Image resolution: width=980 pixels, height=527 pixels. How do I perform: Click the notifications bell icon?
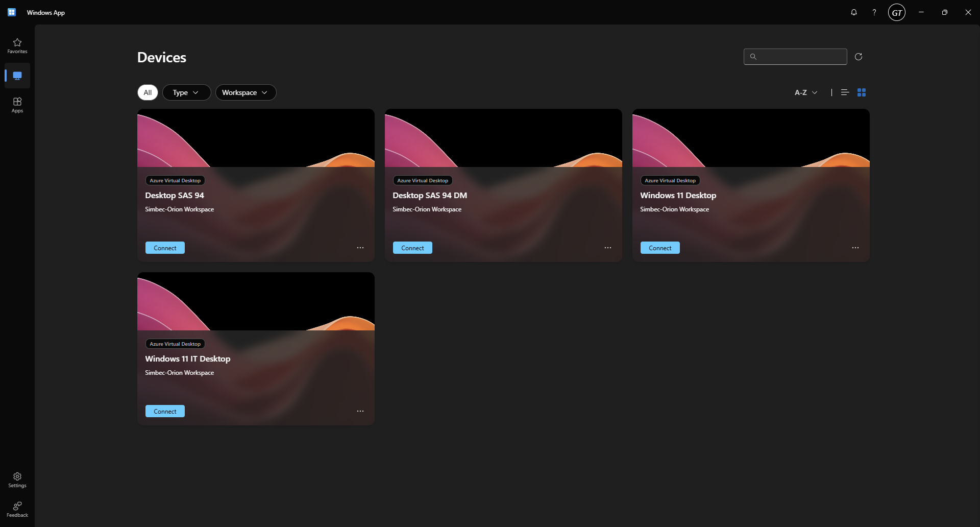(854, 12)
